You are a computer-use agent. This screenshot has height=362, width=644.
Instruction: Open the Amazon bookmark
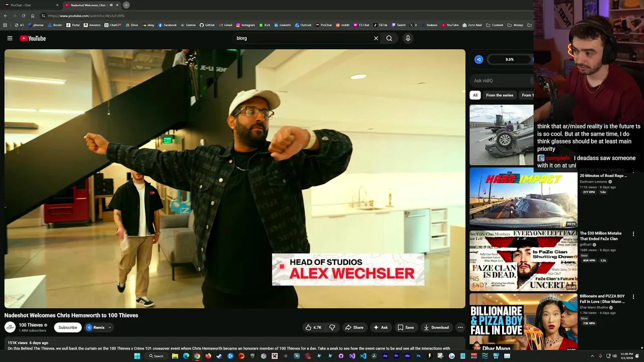(x=92, y=25)
